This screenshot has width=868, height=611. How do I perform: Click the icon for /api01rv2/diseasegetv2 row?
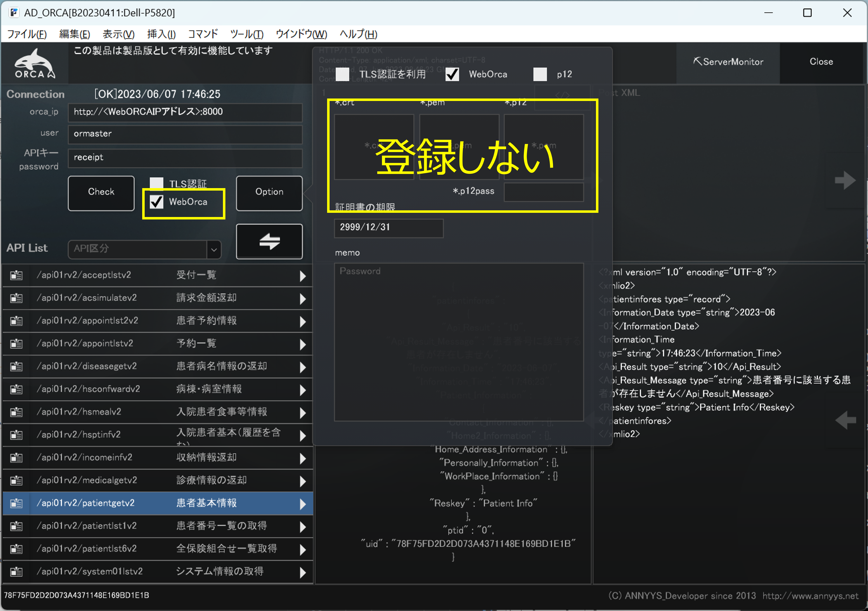(x=16, y=366)
